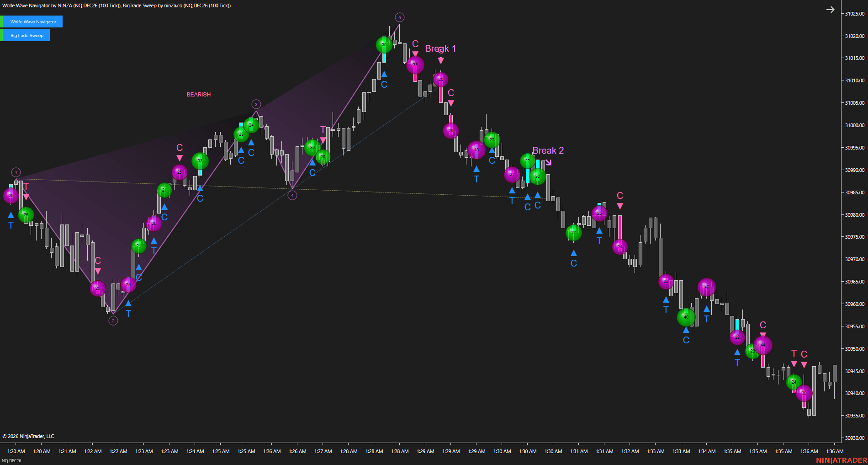This screenshot has width=868, height=465.
Task: Select Wolfe wave point 3 circle marker
Action: 256,104
